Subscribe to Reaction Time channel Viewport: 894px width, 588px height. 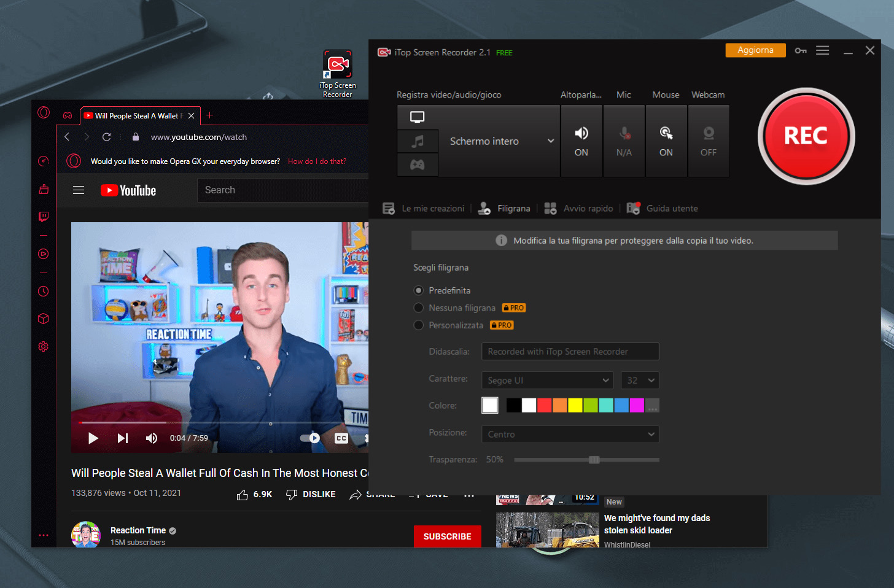447,536
